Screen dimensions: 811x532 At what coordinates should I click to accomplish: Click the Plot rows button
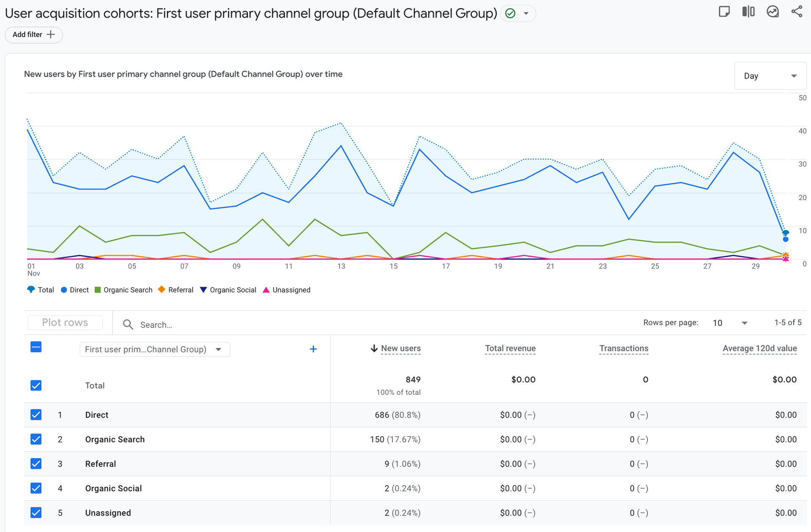(65, 323)
